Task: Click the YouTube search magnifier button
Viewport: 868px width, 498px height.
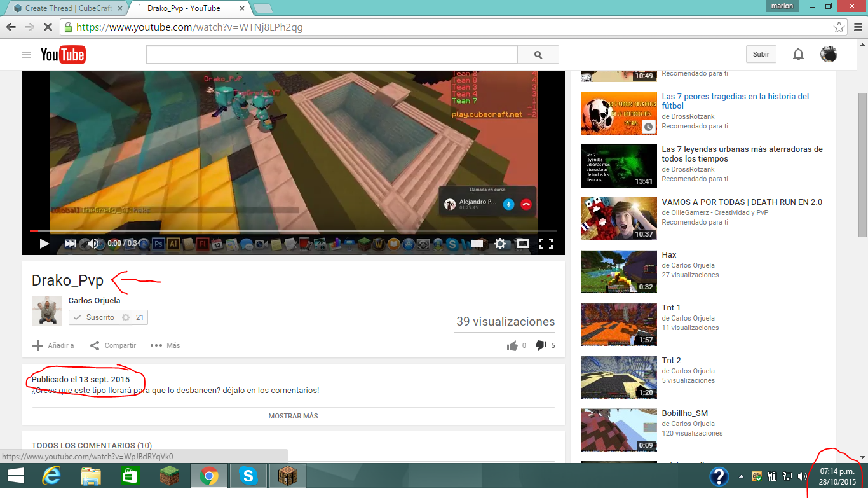Action: click(x=538, y=55)
